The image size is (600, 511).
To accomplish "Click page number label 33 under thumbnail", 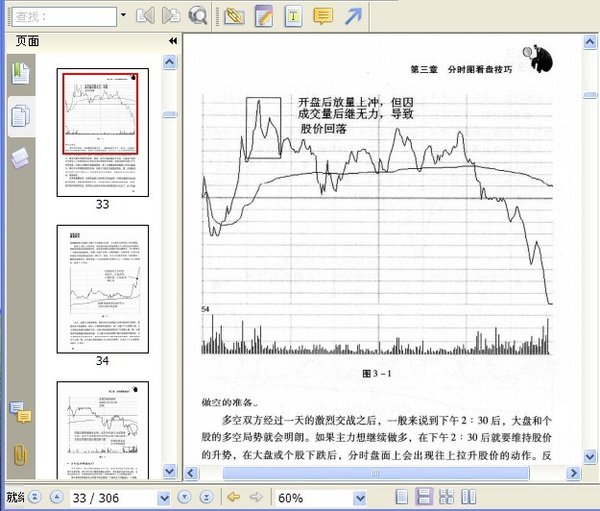I will pos(103,204).
